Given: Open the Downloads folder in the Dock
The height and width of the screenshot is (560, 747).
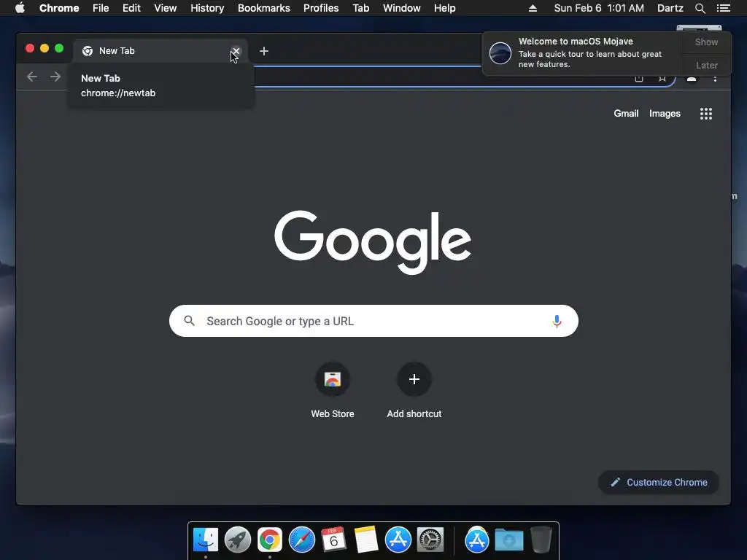Looking at the screenshot, I should coord(508,540).
